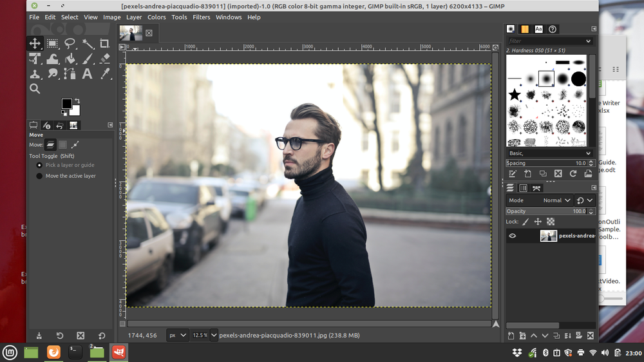Click the brush filter search field
The image size is (644, 362).
pos(545,41)
